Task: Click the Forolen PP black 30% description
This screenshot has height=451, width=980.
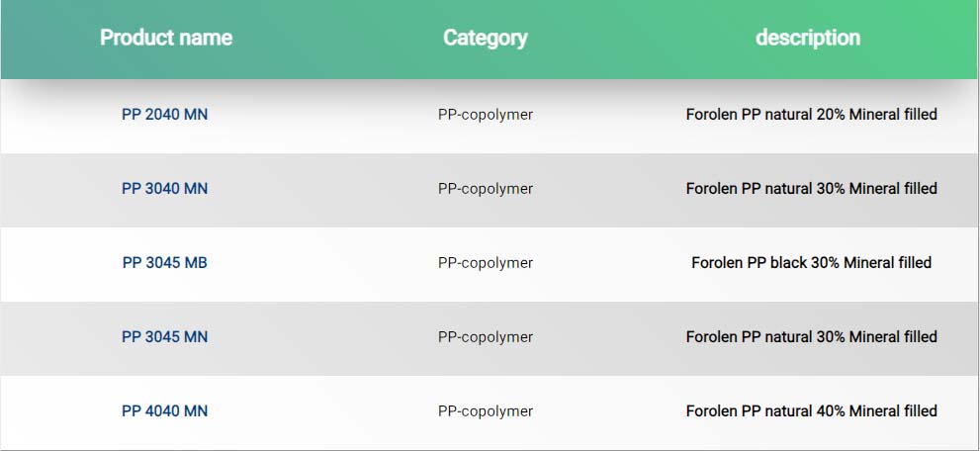Action: pyautogui.click(x=811, y=263)
